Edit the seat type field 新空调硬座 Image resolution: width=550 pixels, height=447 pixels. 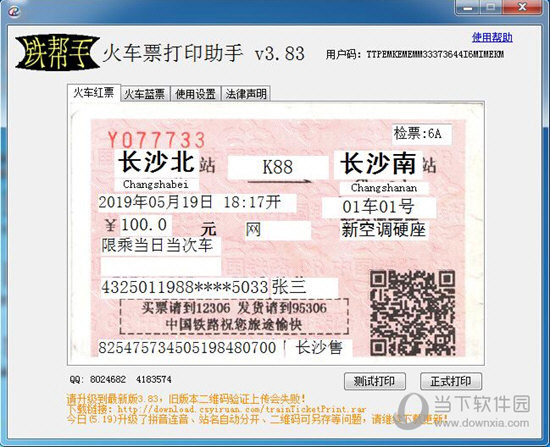point(384,230)
